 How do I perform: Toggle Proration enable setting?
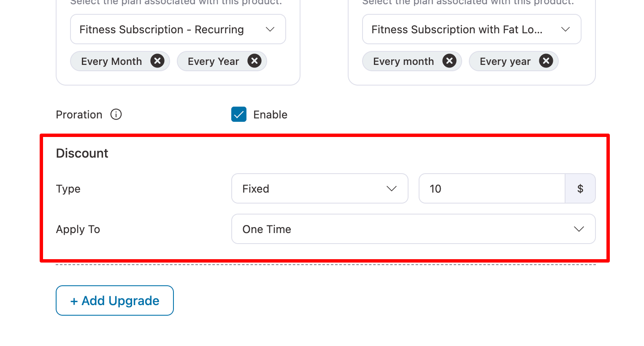click(238, 114)
